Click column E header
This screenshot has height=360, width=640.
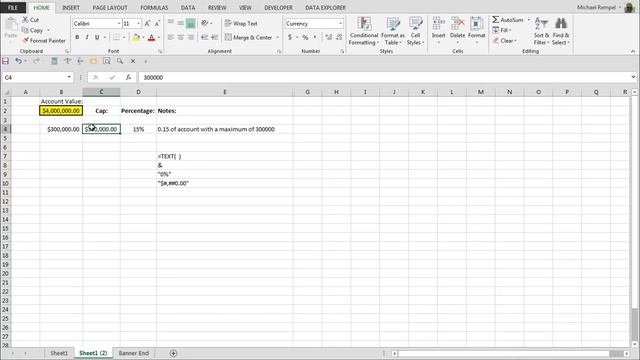(224, 92)
